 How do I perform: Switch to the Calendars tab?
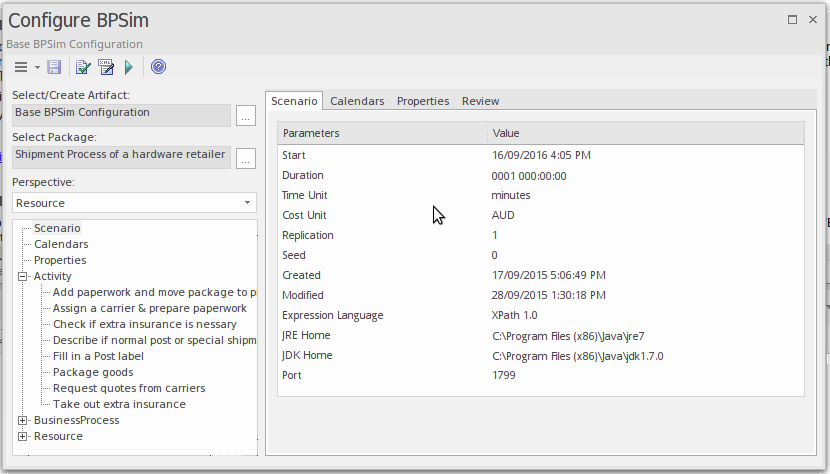[357, 101]
